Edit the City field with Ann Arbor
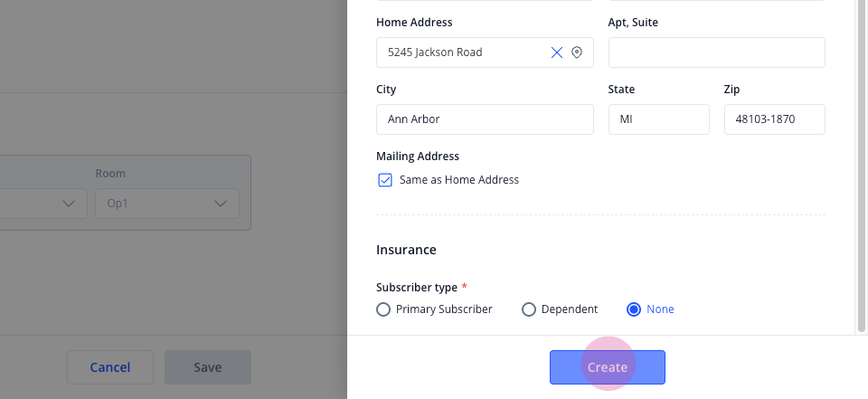Viewport: 868px width, 399px height. coord(485,119)
